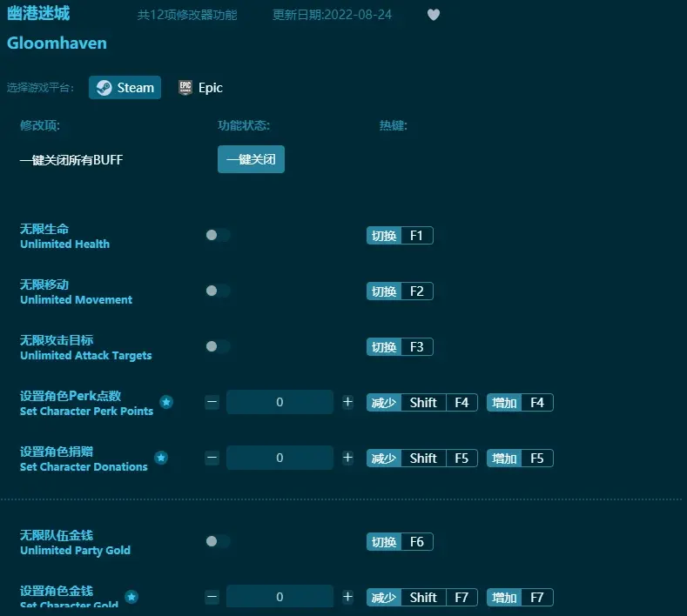Select the Epic platform option

(200, 88)
